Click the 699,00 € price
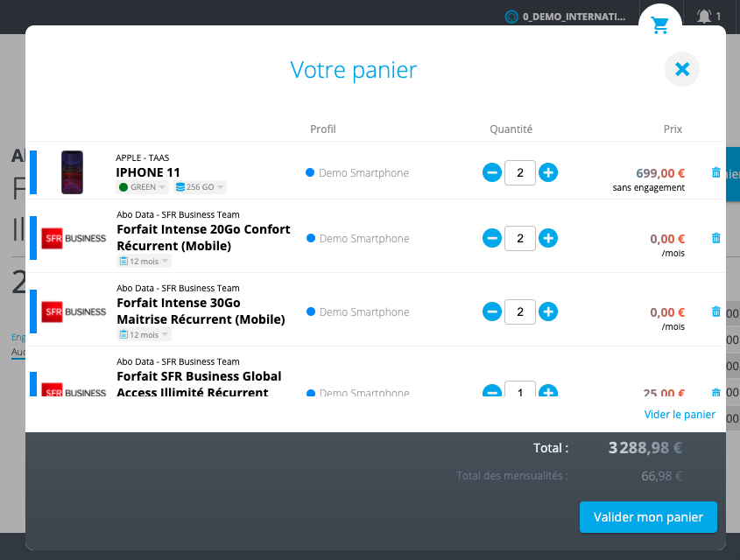Image resolution: width=740 pixels, height=560 pixels. click(660, 173)
